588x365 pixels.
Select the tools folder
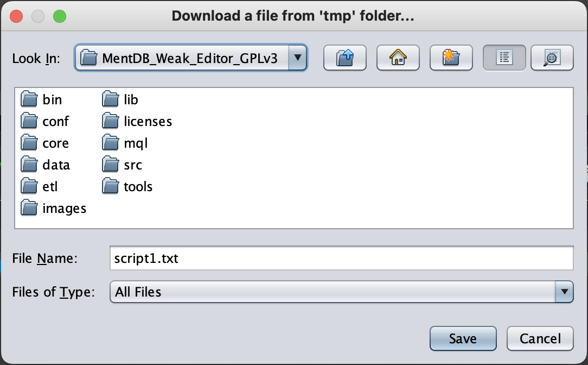[138, 187]
